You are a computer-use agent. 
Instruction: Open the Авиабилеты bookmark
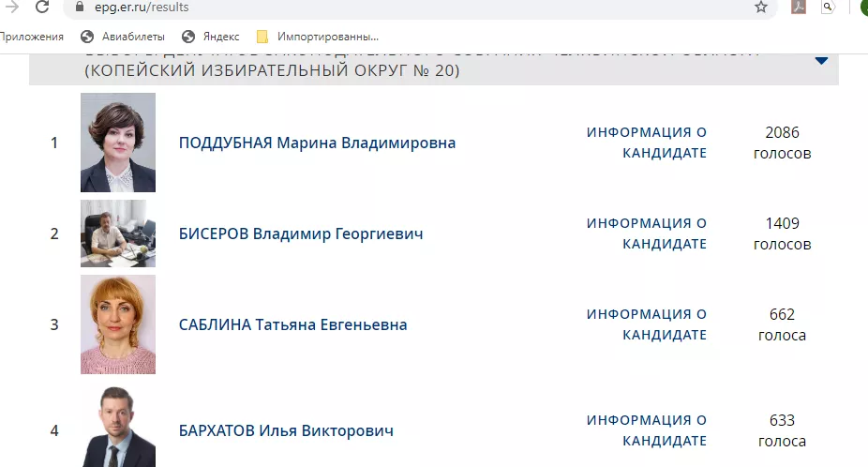[123, 37]
